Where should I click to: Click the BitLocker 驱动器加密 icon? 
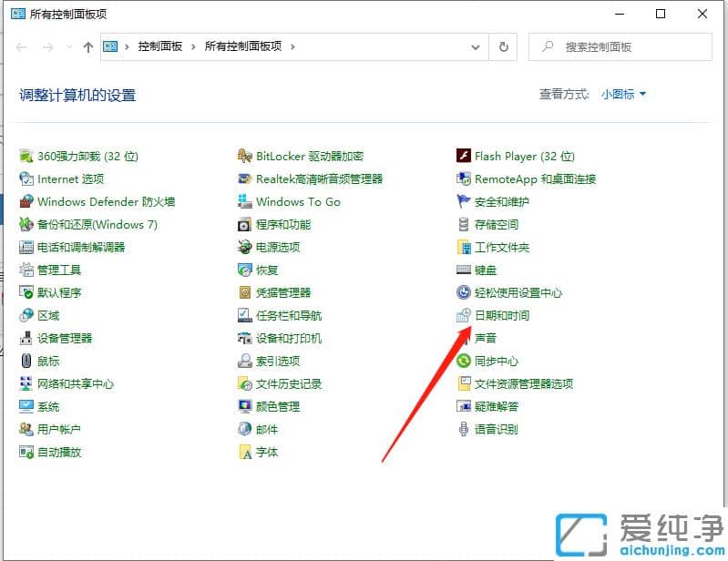coord(245,157)
